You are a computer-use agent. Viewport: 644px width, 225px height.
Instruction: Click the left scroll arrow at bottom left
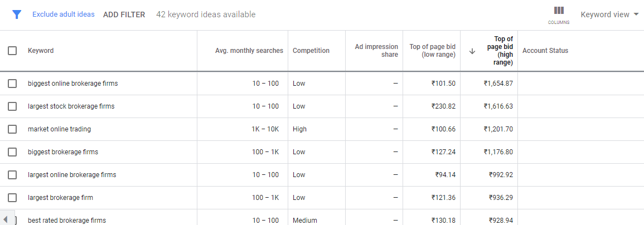point(6,219)
